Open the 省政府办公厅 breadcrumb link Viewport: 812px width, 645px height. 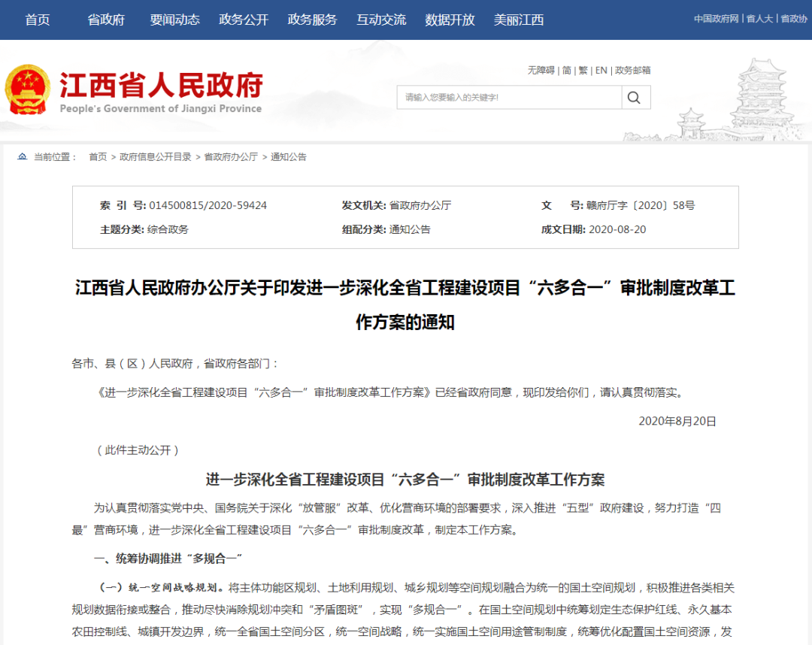pyautogui.click(x=231, y=157)
